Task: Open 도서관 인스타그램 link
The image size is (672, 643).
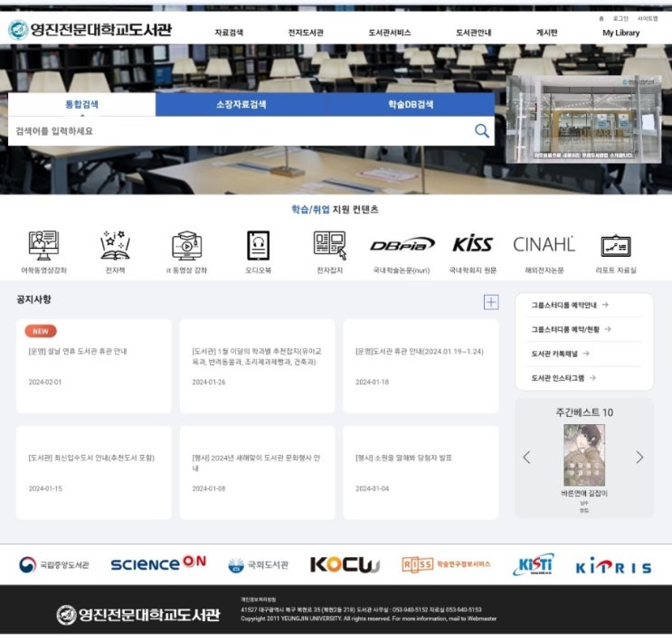Action: tap(563, 378)
